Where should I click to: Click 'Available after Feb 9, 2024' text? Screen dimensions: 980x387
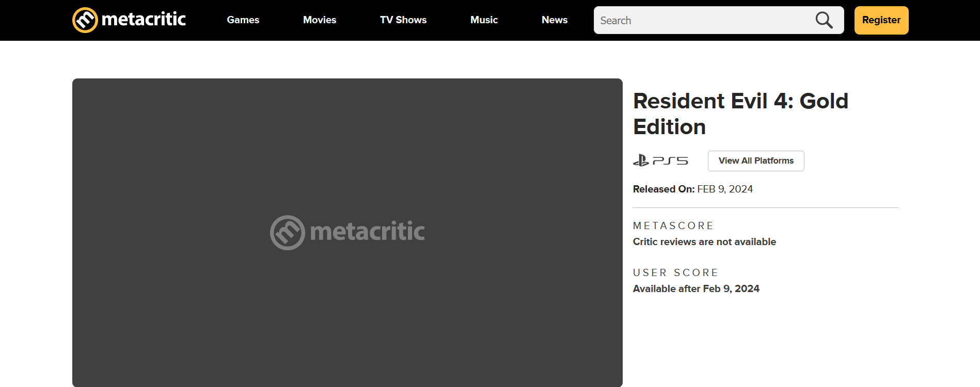(696, 289)
